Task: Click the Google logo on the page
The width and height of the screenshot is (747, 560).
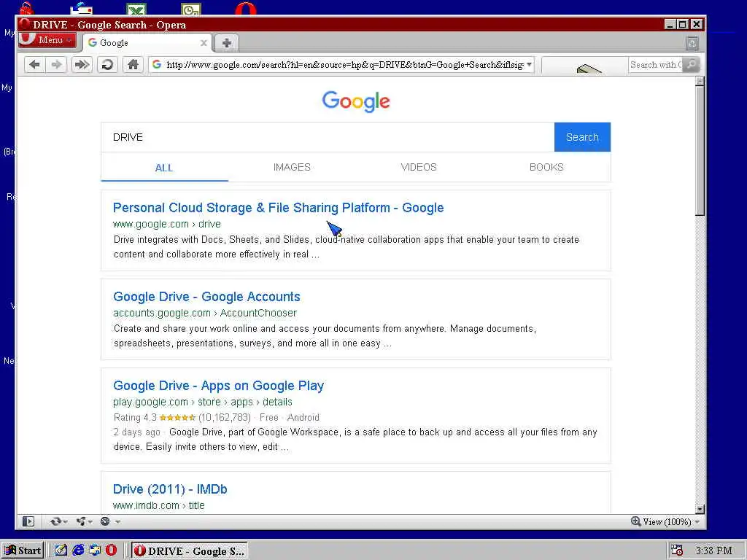Action: pos(356,101)
